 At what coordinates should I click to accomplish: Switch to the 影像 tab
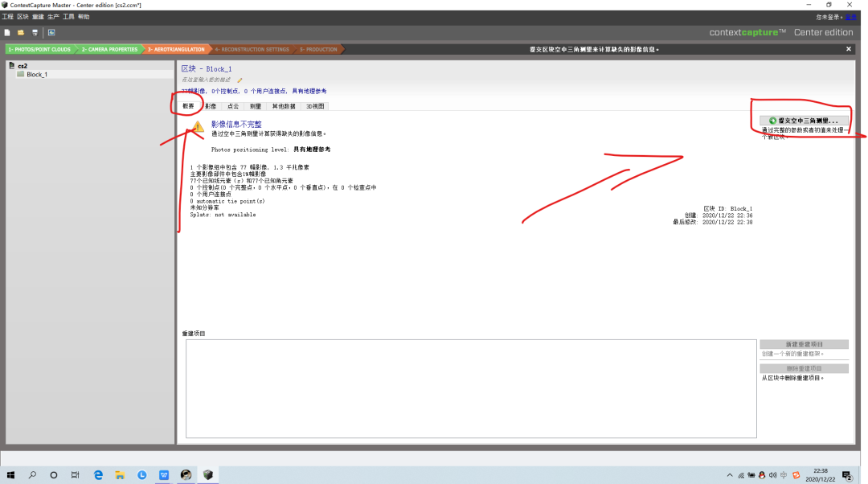(x=211, y=106)
